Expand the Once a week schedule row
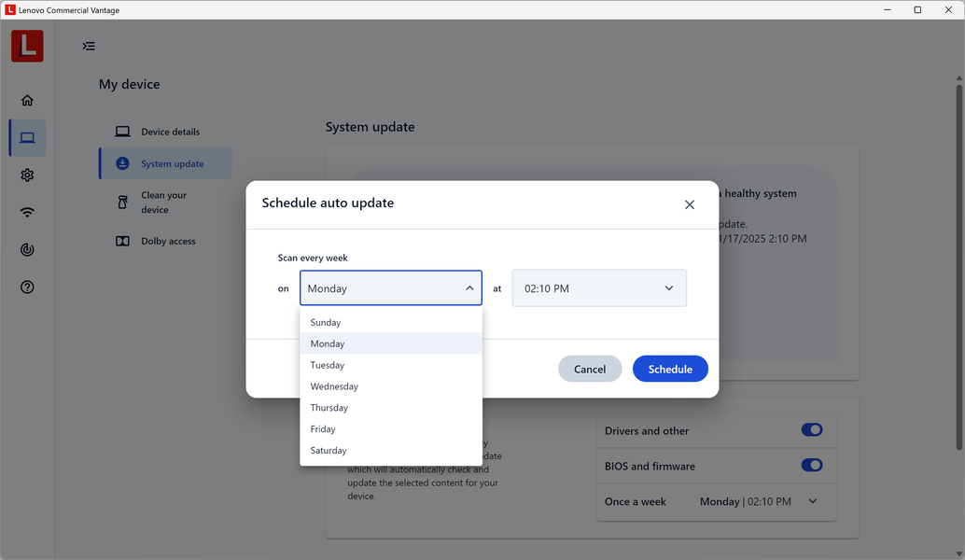The image size is (965, 560). pyautogui.click(x=717, y=501)
